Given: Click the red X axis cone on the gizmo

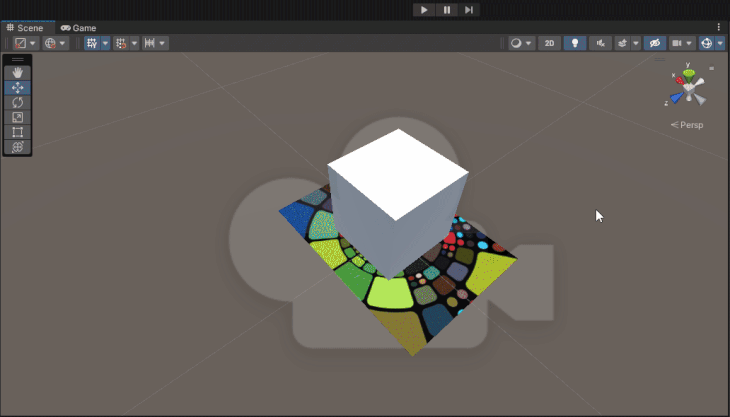Looking at the screenshot, I should [680, 81].
